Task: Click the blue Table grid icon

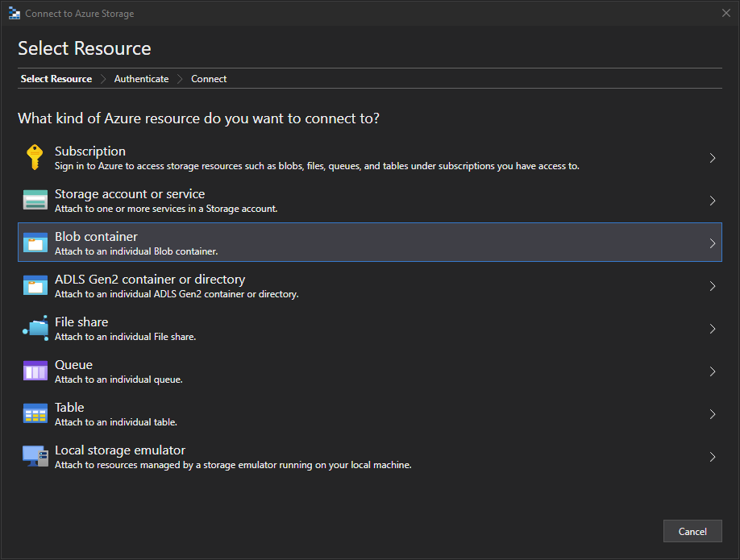Action: click(x=35, y=413)
